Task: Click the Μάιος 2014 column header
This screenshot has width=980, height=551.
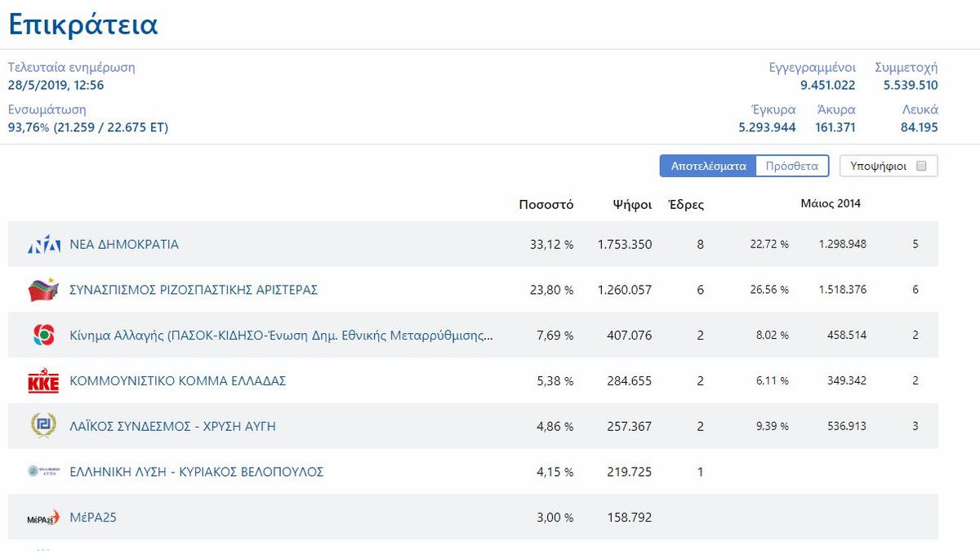Action: coord(831,203)
